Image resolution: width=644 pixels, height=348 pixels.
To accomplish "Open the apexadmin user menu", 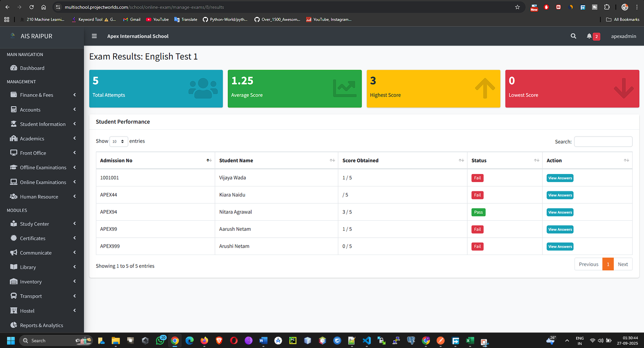I will [x=623, y=36].
